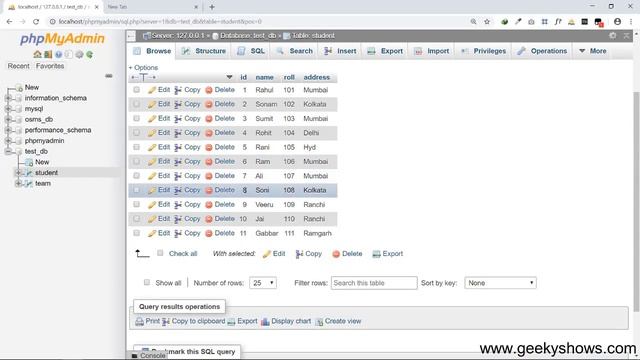Open Sort by key dropdown

500,283
